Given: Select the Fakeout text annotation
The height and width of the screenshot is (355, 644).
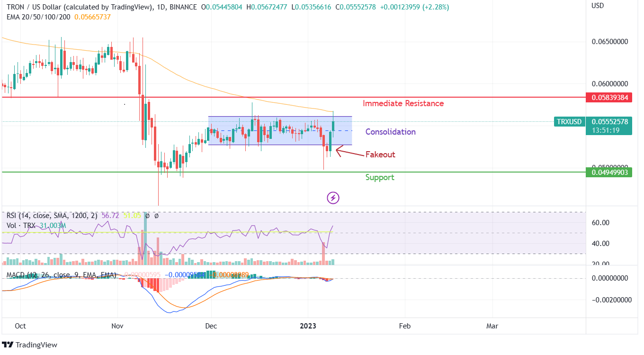Looking at the screenshot, I should (380, 155).
